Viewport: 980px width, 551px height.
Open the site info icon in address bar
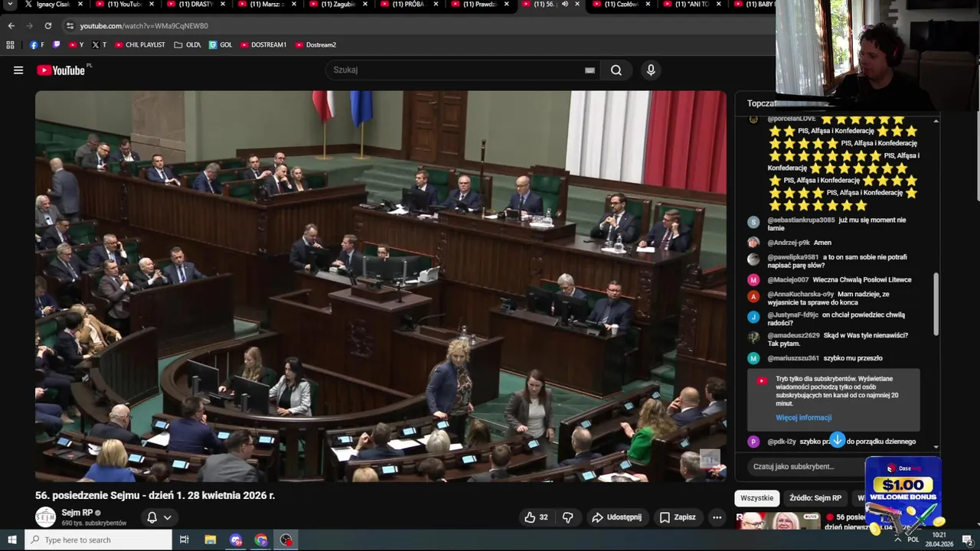pos(70,25)
